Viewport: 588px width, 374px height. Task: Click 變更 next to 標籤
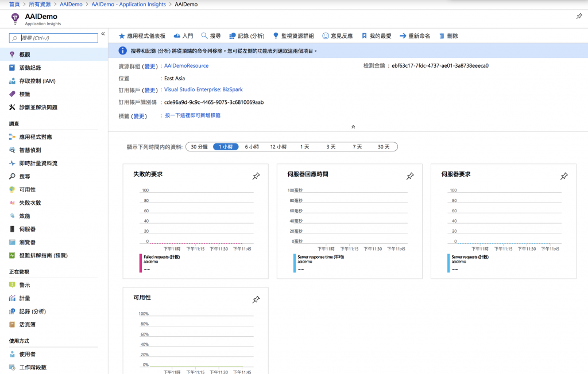[139, 116]
